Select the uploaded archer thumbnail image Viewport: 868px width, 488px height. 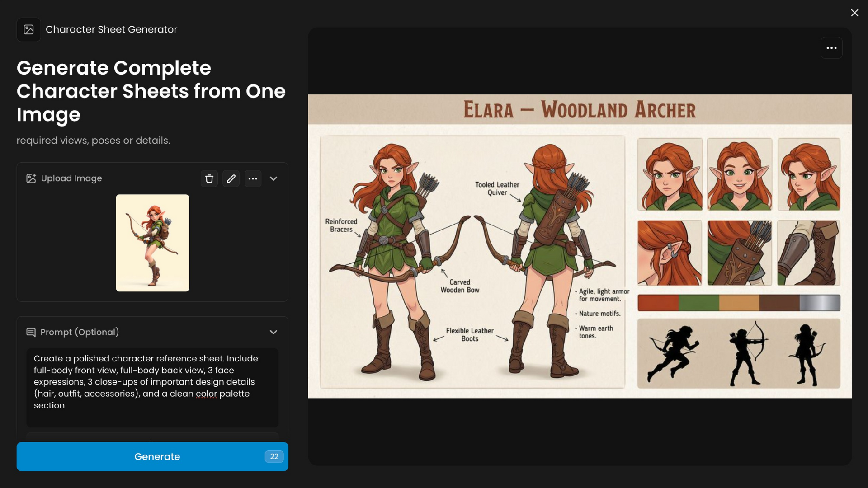tap(152, 243)
